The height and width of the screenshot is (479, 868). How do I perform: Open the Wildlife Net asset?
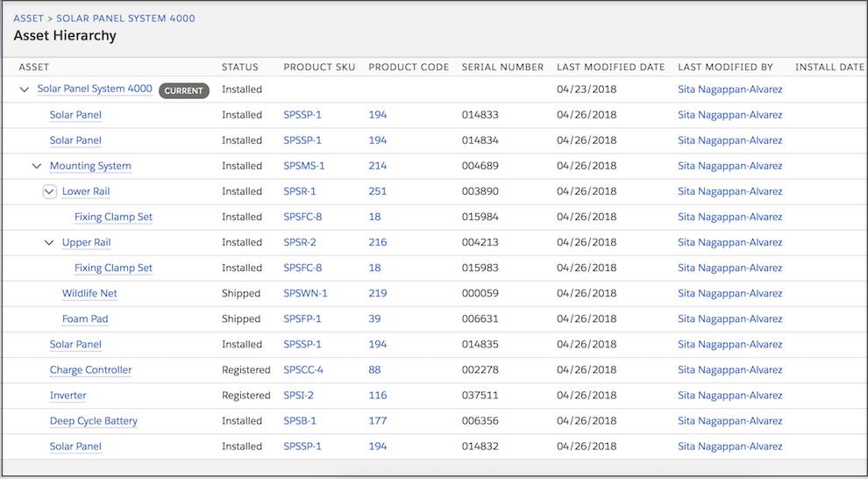pos(89,293)
